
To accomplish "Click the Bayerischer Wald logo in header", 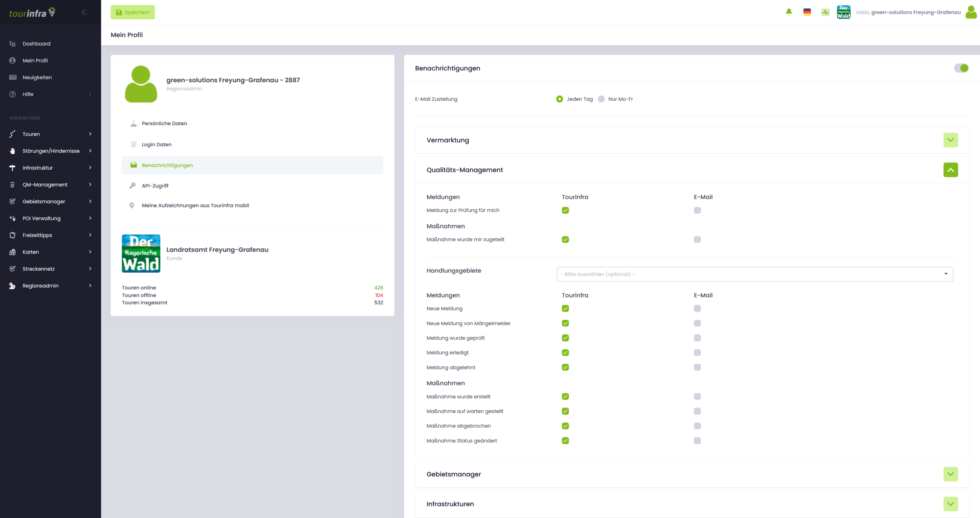I will tap(844, 12).
